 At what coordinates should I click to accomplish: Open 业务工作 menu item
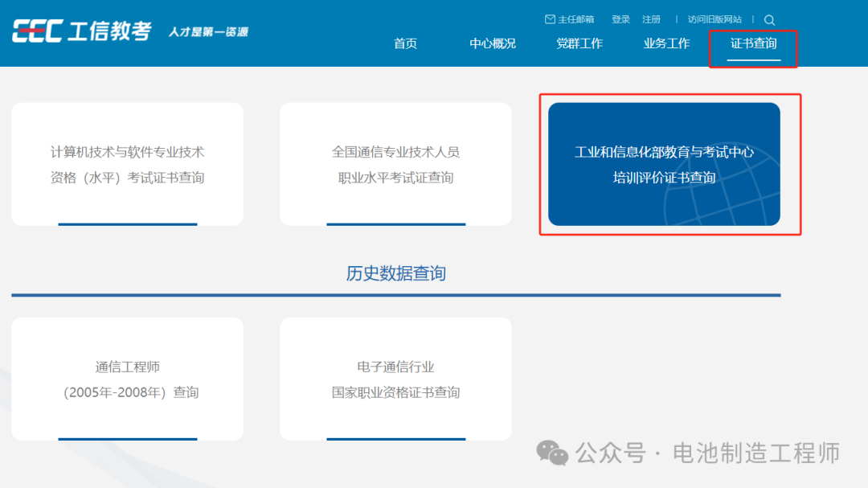[x=666, y=43]
